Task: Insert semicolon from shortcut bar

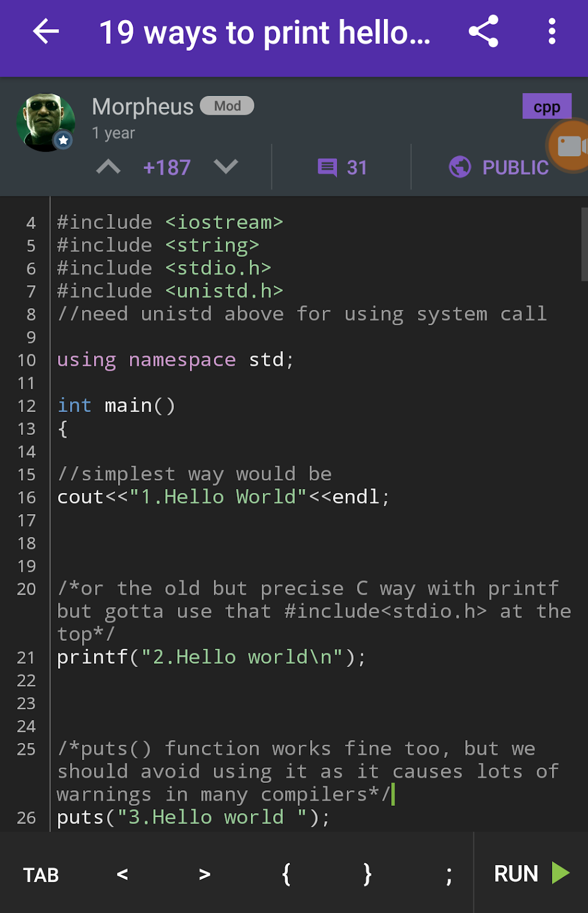Action: click(x=449, y=875)
